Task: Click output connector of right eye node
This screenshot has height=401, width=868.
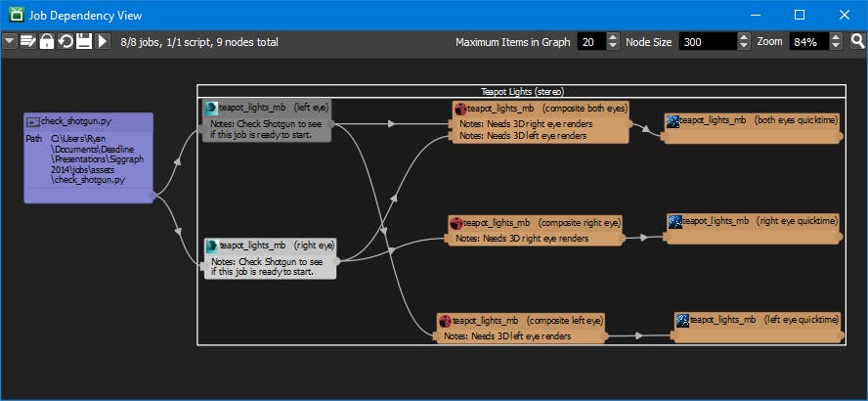Action: tap(337, 261)
